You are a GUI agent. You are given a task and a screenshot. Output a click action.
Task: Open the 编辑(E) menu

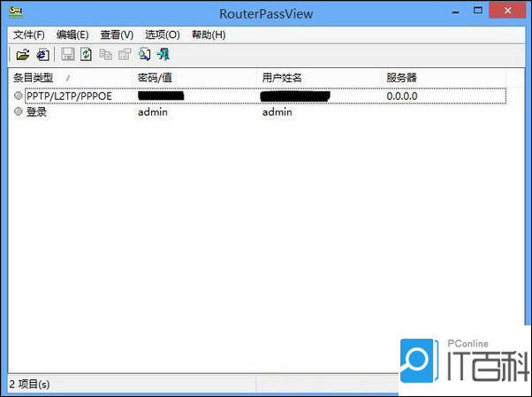[x=72, y=34]
